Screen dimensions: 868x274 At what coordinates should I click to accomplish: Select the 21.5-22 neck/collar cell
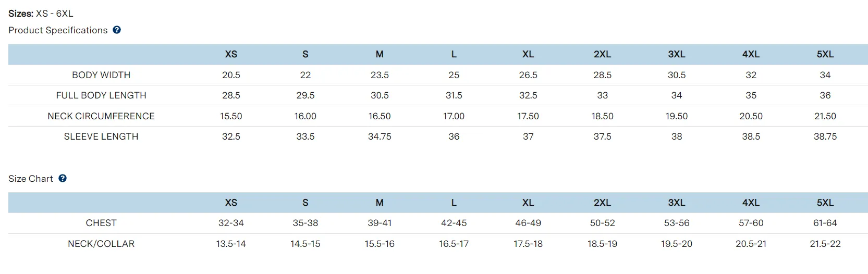[825, 244]
